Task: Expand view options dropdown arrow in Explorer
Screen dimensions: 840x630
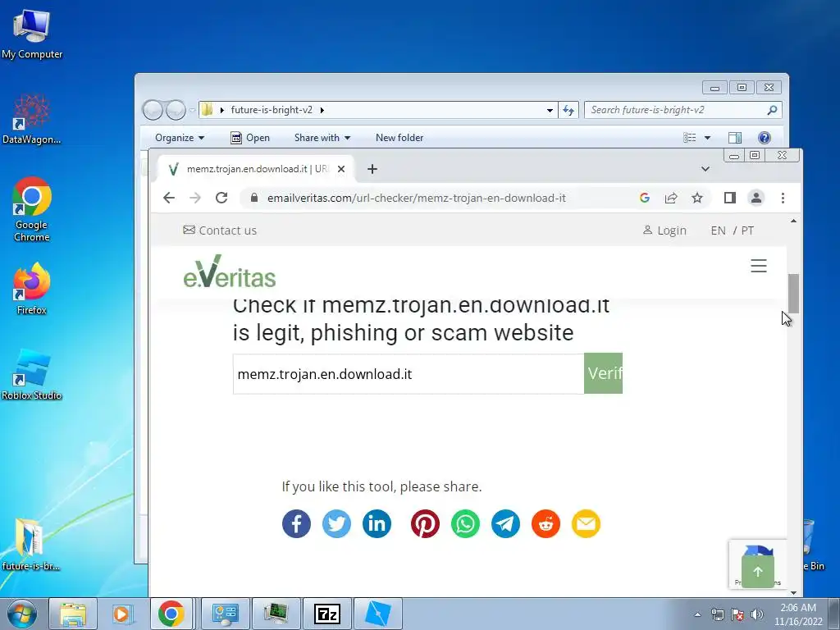Action: coord(707,138)
